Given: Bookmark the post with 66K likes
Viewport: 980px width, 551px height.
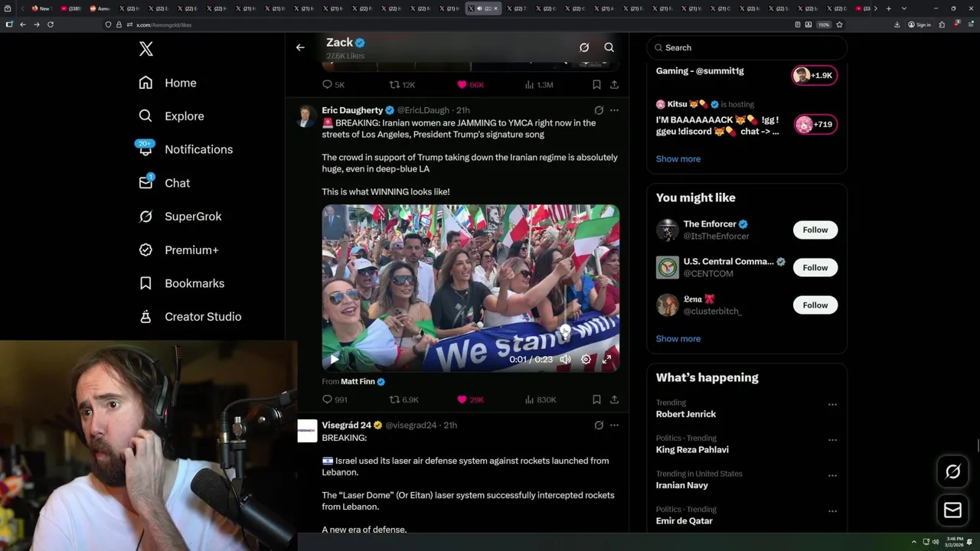Looking at the screenshot, I should coord(596,85).
